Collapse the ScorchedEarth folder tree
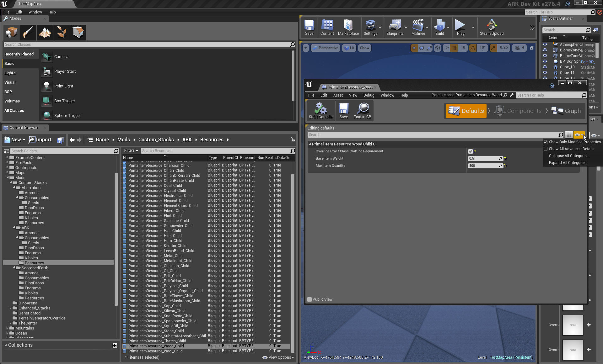The image size is (603, 364). (x=14, y=268)
